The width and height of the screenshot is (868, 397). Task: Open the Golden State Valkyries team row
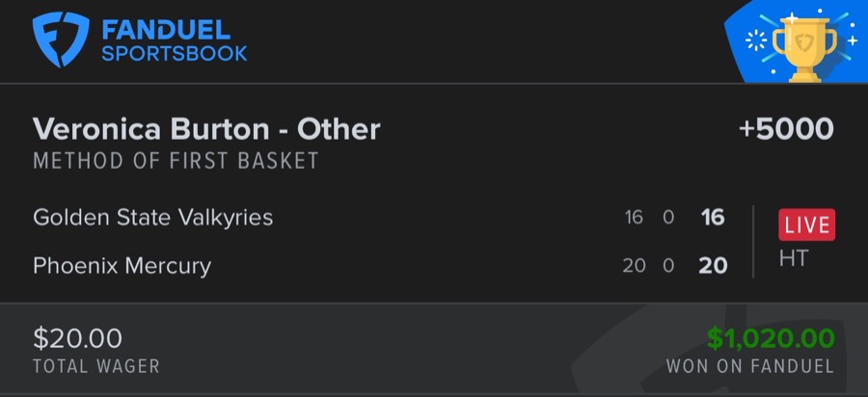pyautogui.click(x=153, y=218)
